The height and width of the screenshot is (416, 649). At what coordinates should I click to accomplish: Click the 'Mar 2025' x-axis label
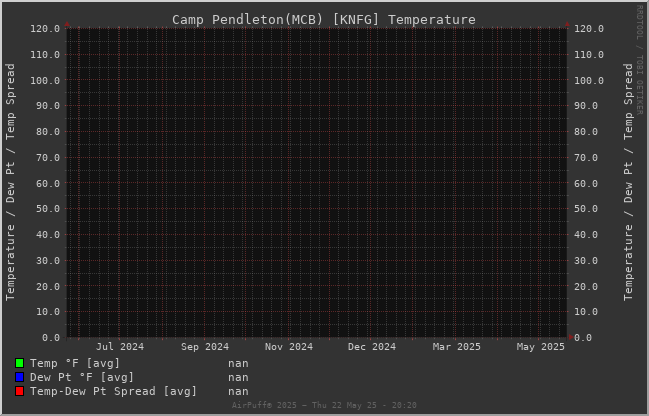click(457, 347)
